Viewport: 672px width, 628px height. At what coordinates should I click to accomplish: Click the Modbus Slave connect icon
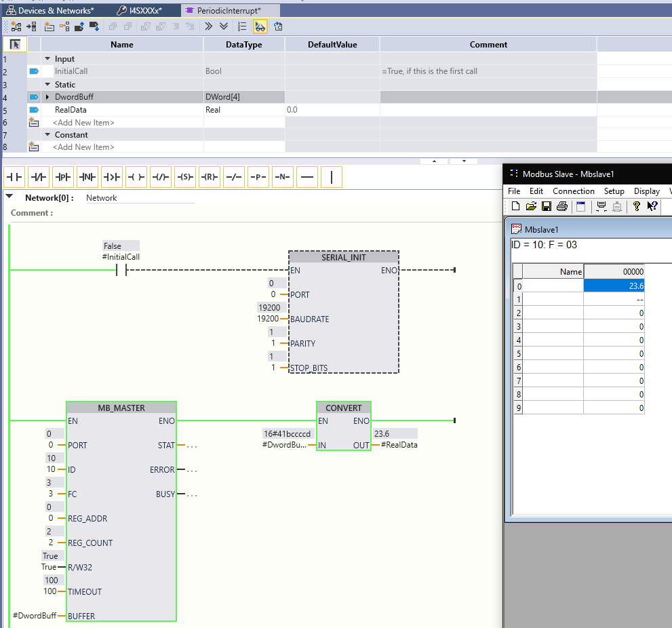(601, 206)
